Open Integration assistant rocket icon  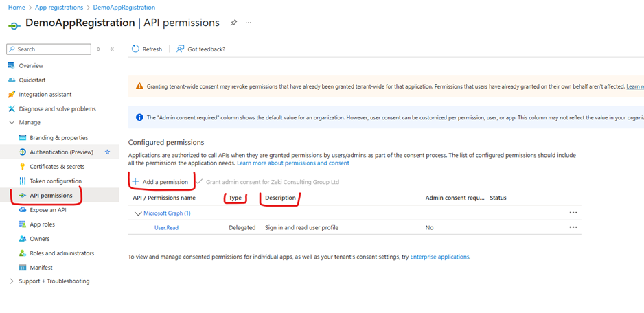click(x=11, y=94)
